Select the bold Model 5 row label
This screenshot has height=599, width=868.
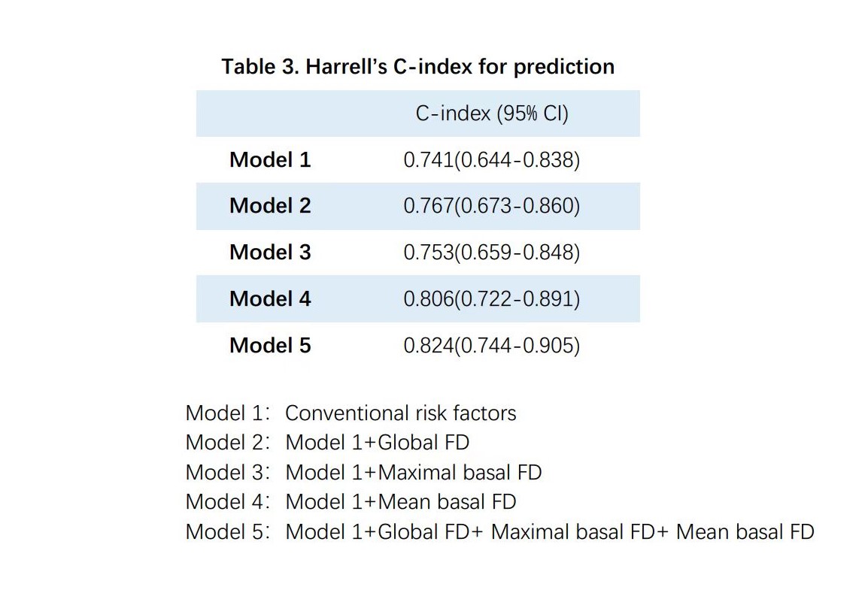pos(269,346)
